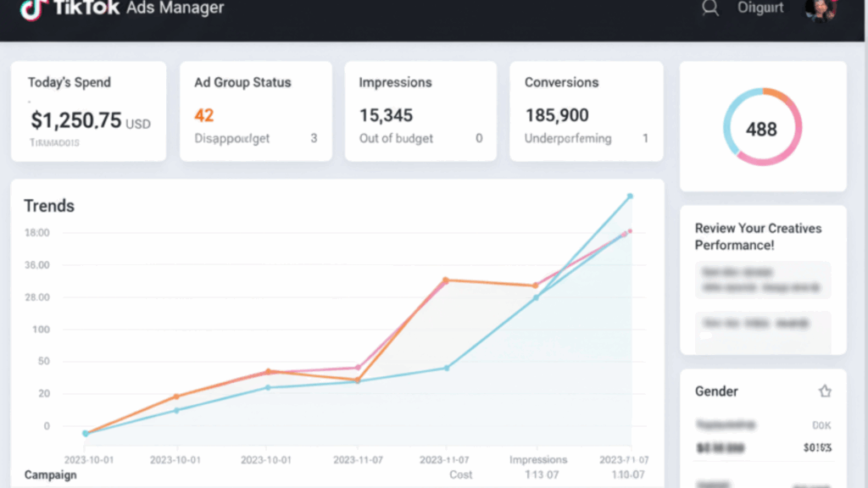Open search with the magnifying glass icon

[x=710, y=8]
